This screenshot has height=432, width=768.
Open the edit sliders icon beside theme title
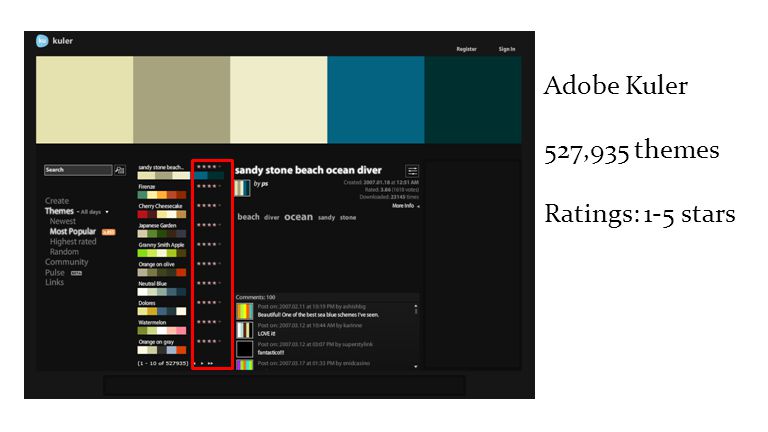coord(412,171)
